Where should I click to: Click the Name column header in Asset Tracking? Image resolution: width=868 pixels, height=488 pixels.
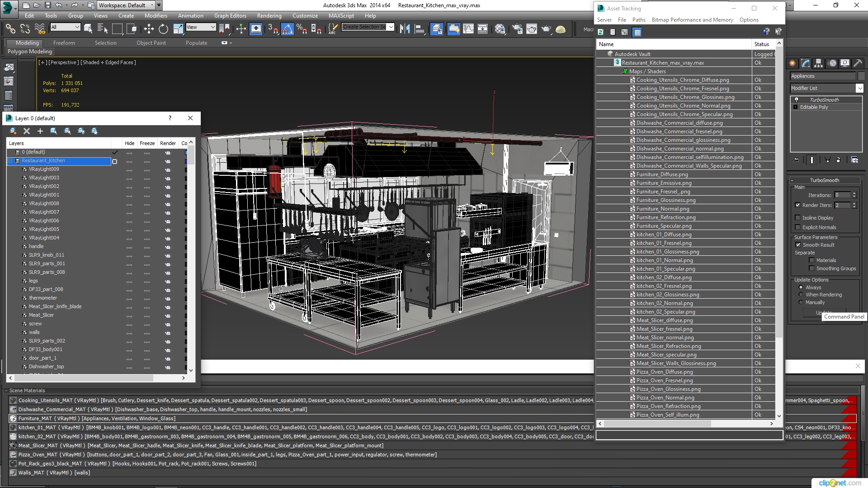tap(674, 44)
